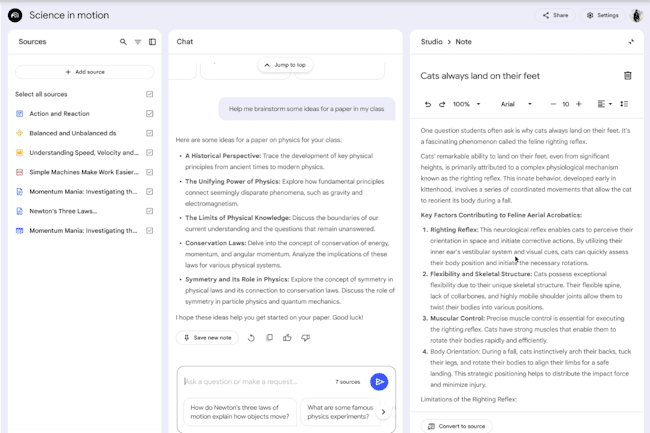Viewport: 650px width, 433px height.
Task: Copy the chat response
Action: 269,338
